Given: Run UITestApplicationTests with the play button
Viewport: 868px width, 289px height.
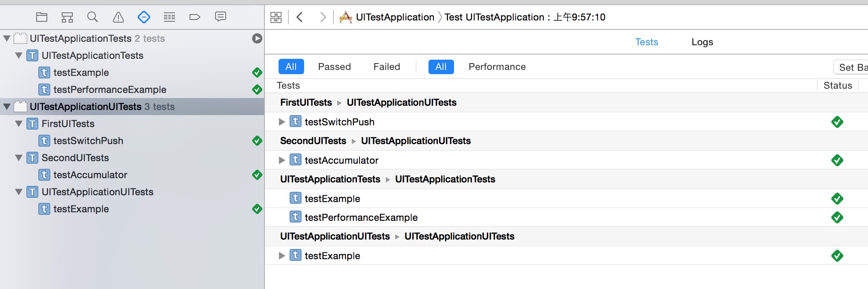Looking at the screenshot, I should click(257, 38).
